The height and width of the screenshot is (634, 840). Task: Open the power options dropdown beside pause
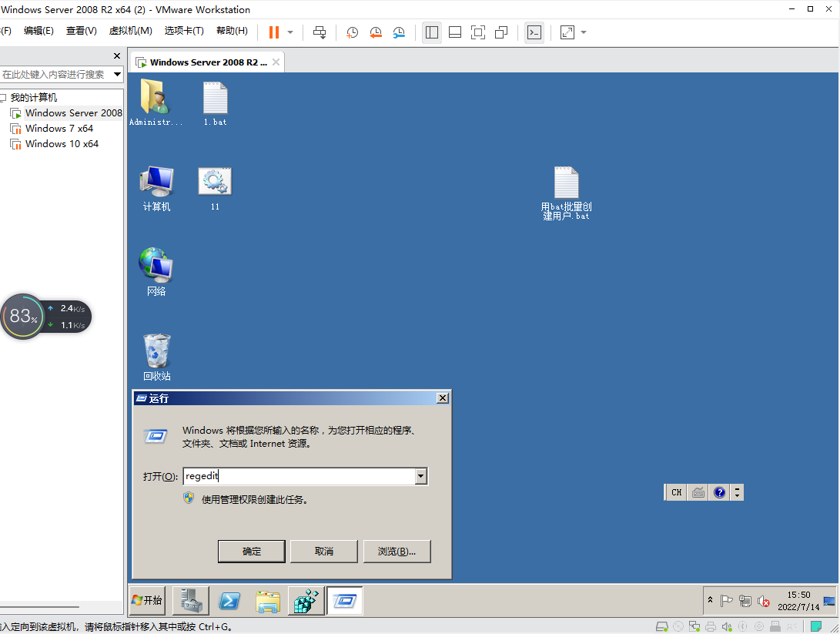pos(290,32)
